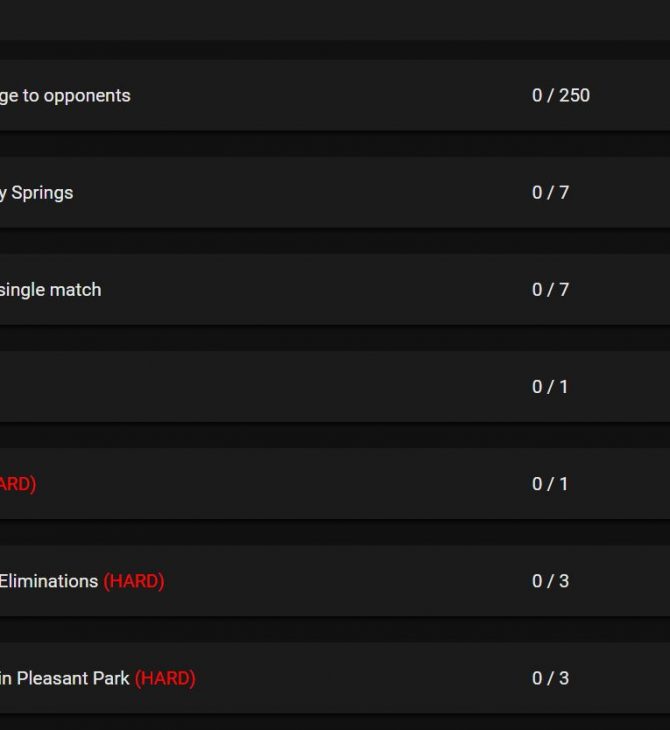Image resolution: width=670 pixels, height=730 pixels.
Task: Click the 0 / 3 counter beside Pleasant Park
Action: click(550, 678)
